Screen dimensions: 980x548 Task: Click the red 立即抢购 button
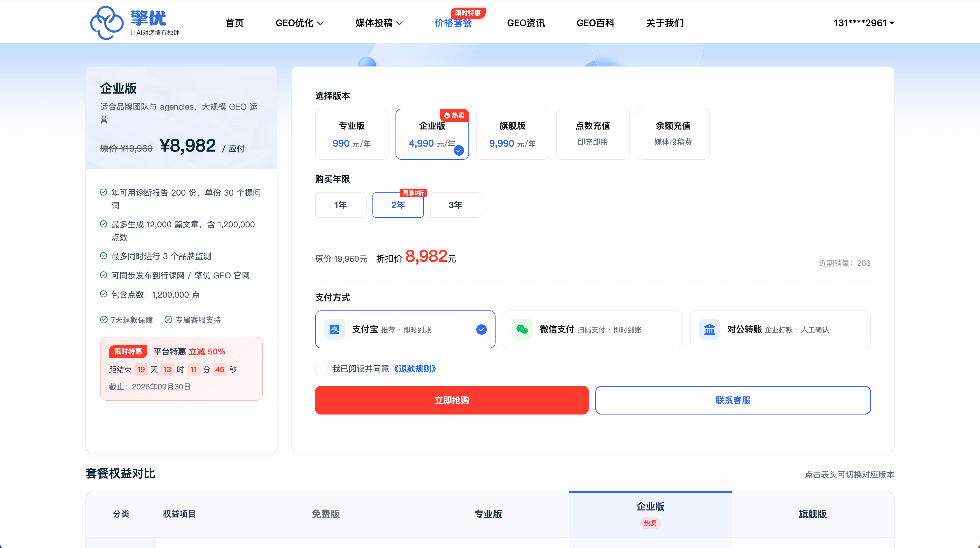click(x=452, y=400)
